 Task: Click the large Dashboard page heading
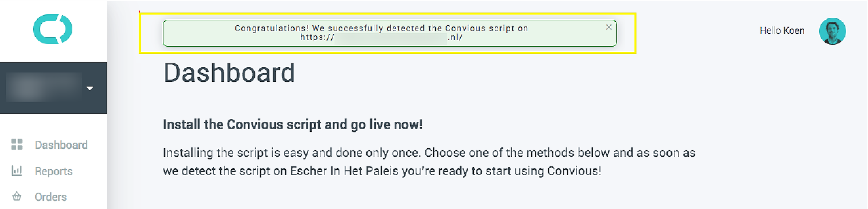(x=229, y=73)
